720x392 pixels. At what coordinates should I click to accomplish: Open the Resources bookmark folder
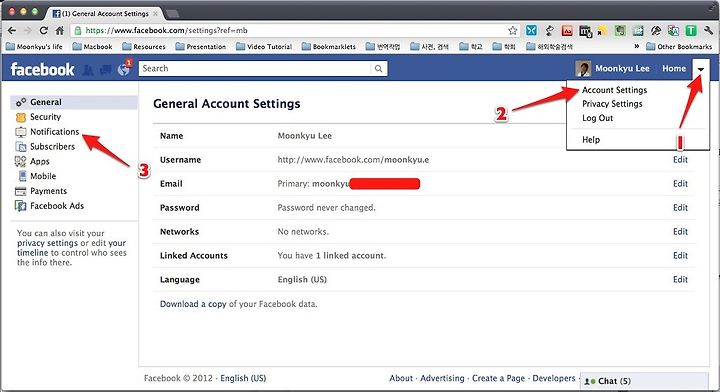click(x=144, y=46)
